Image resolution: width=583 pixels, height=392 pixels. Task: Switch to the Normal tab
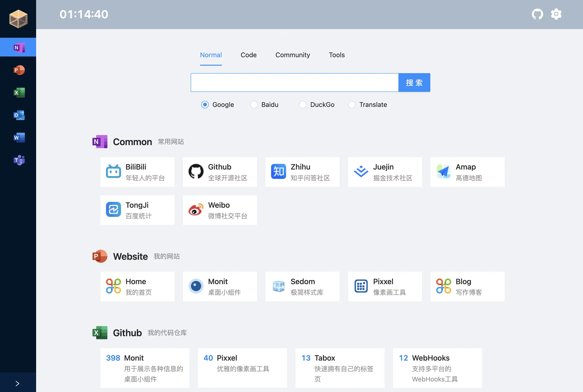[211, 55]
